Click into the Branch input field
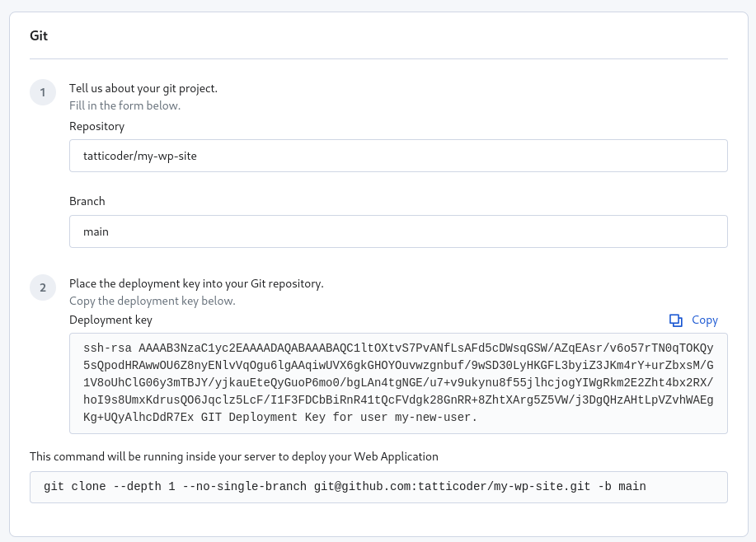 point(398,231)
